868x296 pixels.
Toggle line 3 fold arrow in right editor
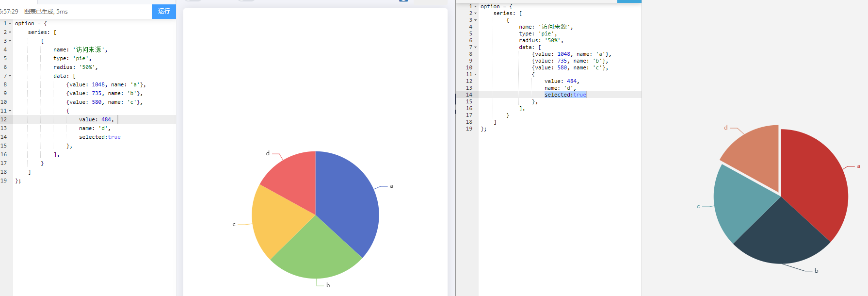click(x=476, y=20)
